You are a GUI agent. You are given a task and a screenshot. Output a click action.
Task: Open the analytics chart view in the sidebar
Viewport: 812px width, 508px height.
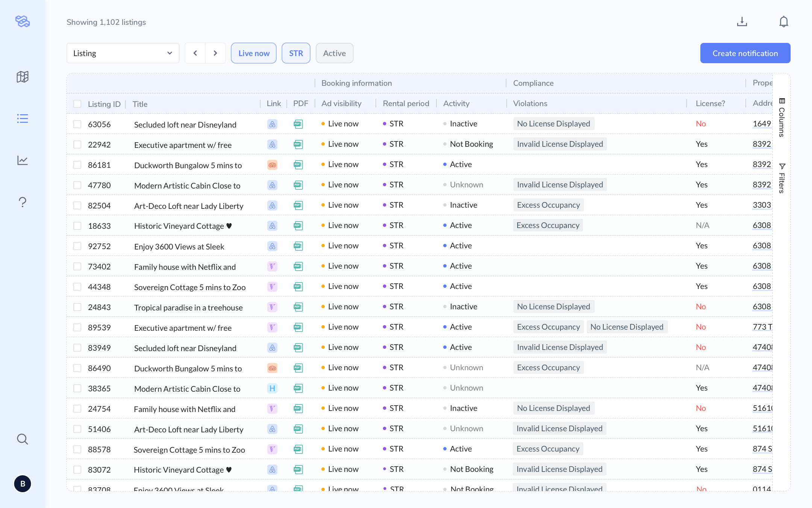click(x=23, y=160)
